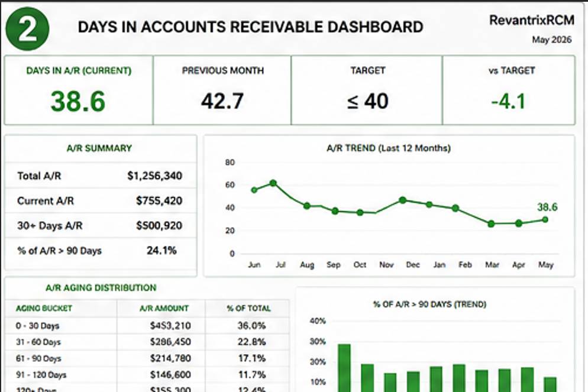Click the July peak data point on trend line
Viewport: 588px width, 392px height.
[x=273, y=183]
